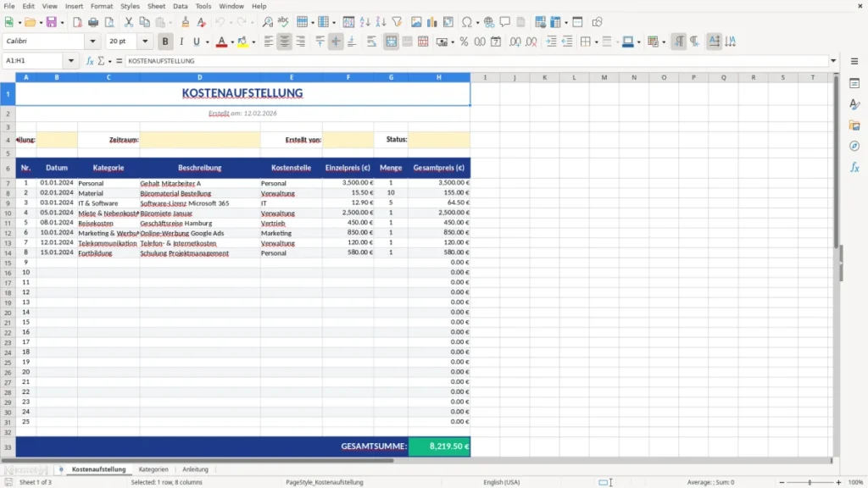Screen dimensions: 868x488
Task: Open Conditional formatting dropdown arrow
Action: (664, 42)
